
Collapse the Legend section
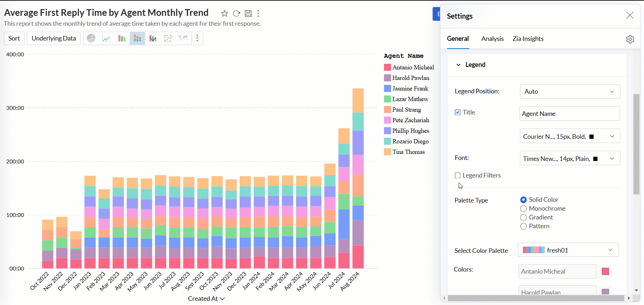click(x=458, y=65)
